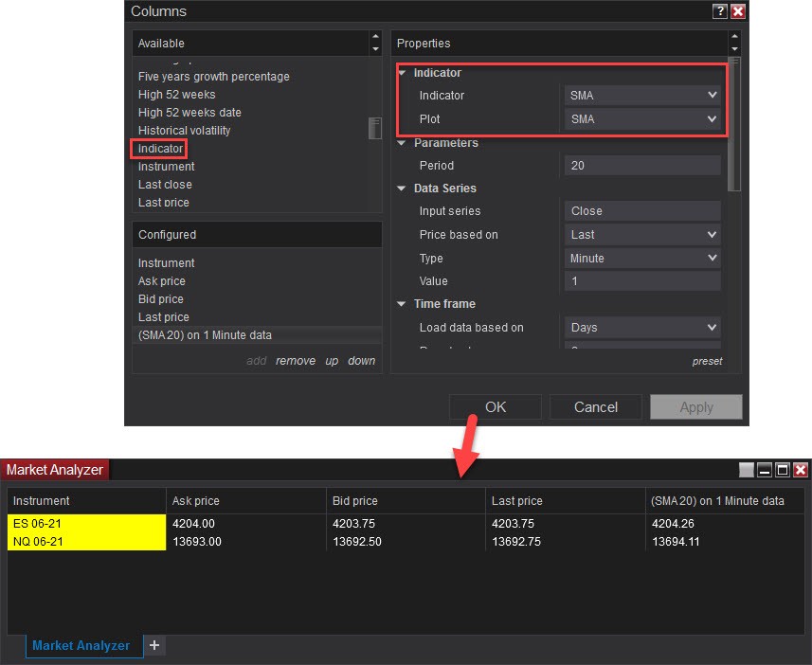
Task: Select Instrument in the Available list
Action: 166,167
